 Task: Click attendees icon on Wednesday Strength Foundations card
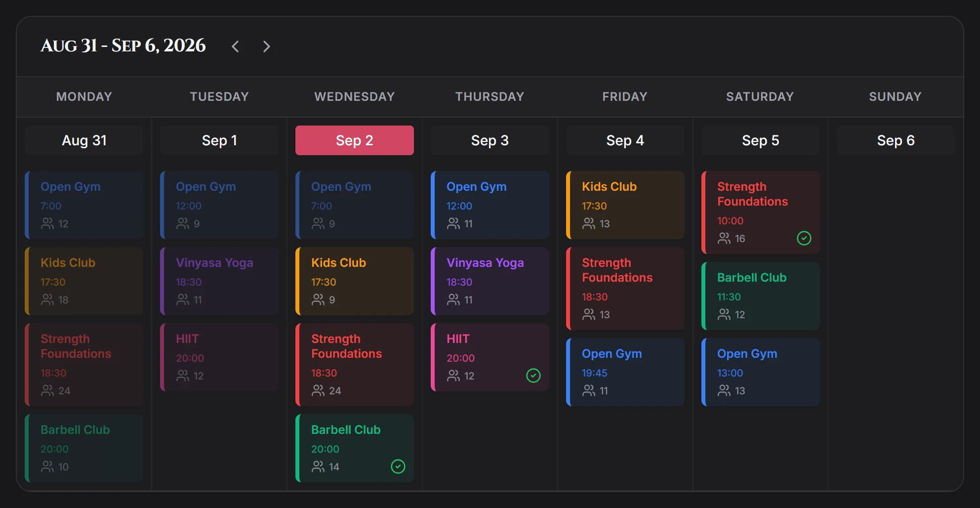coord(318,391)
